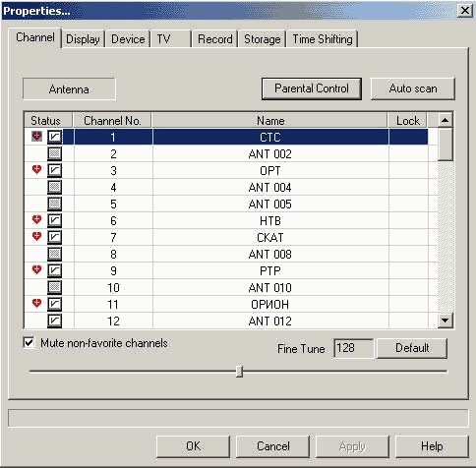The image size is (476, 468).
Task: Open Help for the dialog
Action: click(x=432, y=446)
